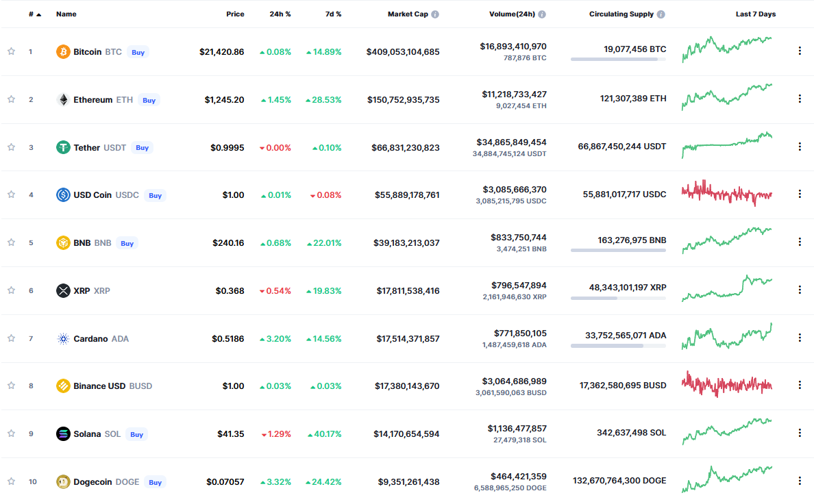Open Binance USD BUSD coin link

click(x=112, y=386)
